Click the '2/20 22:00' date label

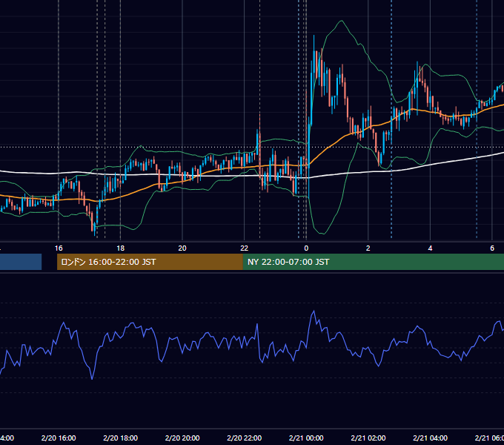[x=245, y=438]
